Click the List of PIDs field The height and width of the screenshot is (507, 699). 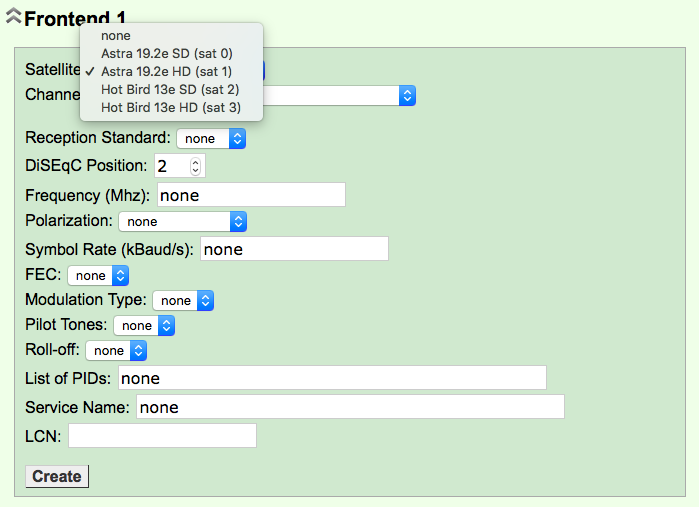coord(332,378)
